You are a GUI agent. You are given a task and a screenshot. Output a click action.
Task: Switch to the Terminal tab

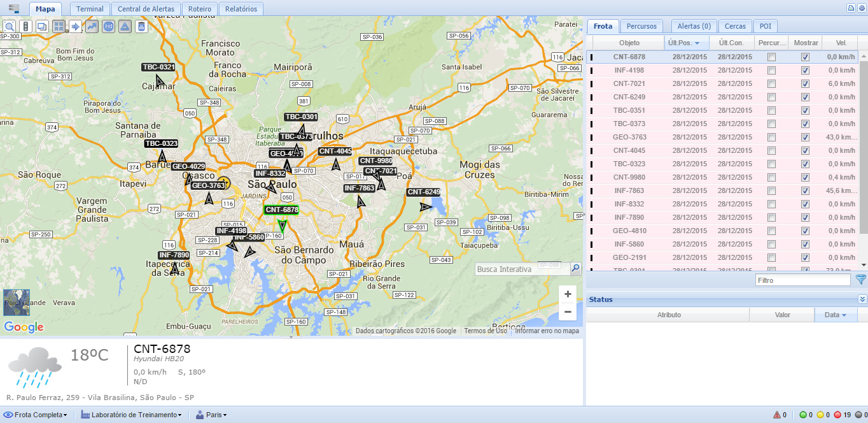90,9
